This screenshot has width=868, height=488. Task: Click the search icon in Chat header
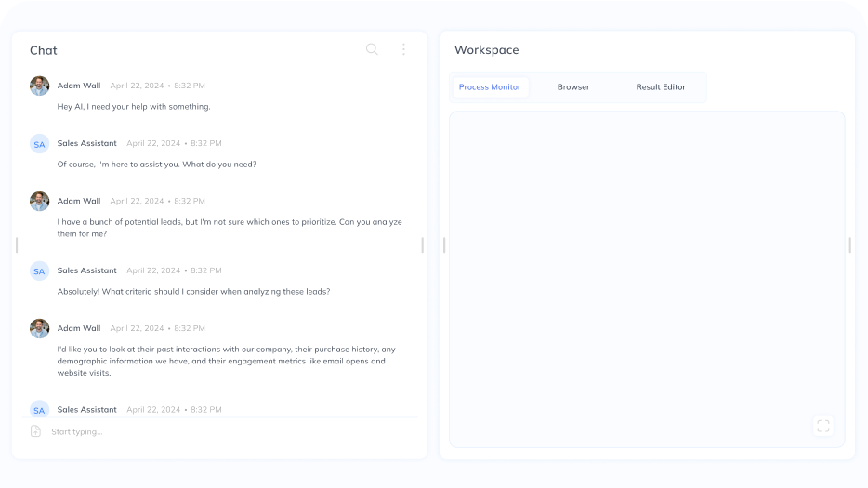click(x=372, y=49)
